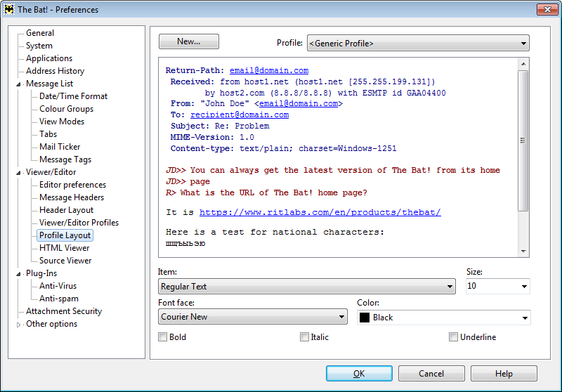Open Colour Groups settings
Screen dimensions: 562x392
[66, 109]
